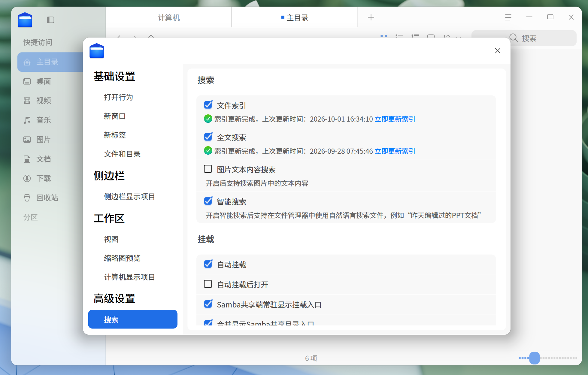This screenshot has height=375, width=588.
Task: Switch to the 计算机 tab
Action: tap(169, 18)
